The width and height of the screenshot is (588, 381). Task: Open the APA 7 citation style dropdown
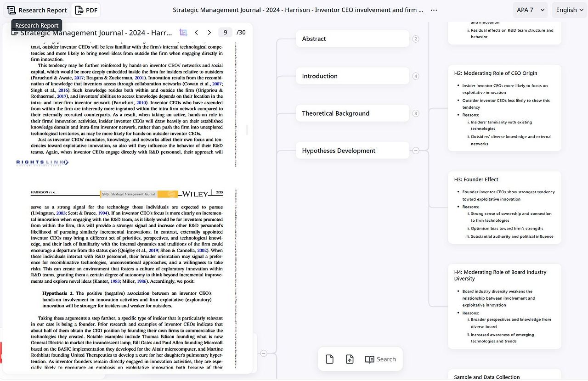tap(530, 9)
